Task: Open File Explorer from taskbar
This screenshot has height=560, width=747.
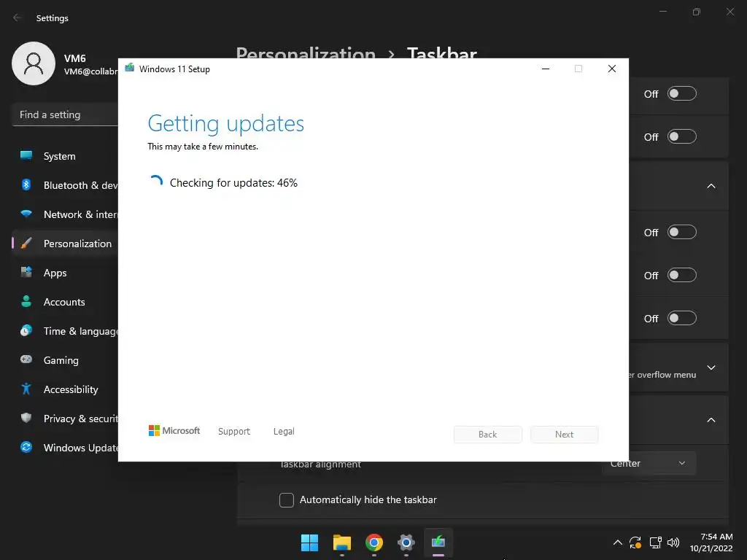Action: 342,542
